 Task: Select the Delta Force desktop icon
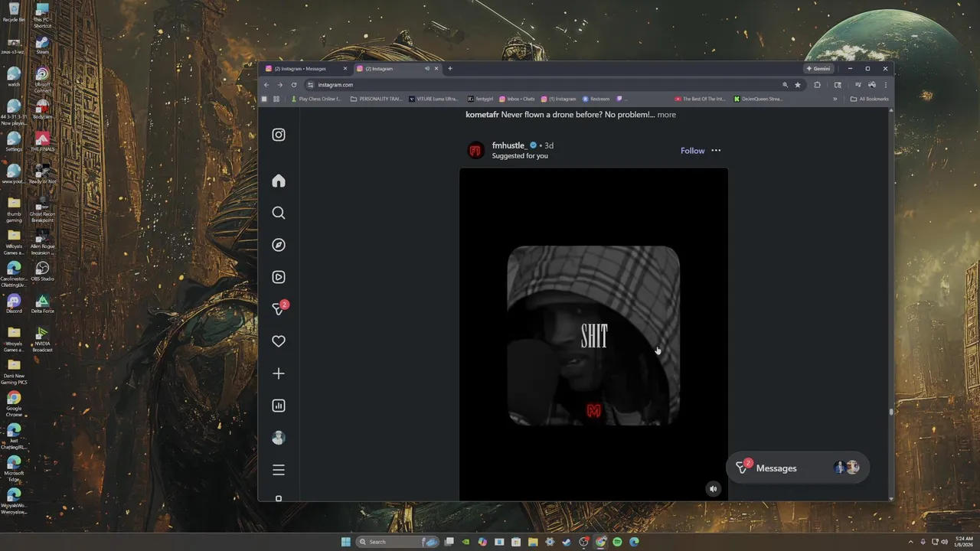pos(42,303)
